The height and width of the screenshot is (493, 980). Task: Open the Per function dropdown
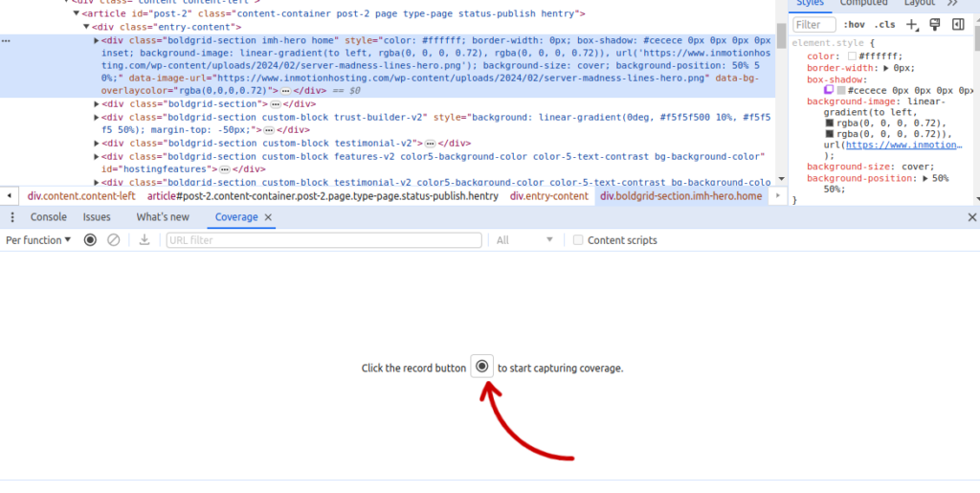[x=38, y=240]
